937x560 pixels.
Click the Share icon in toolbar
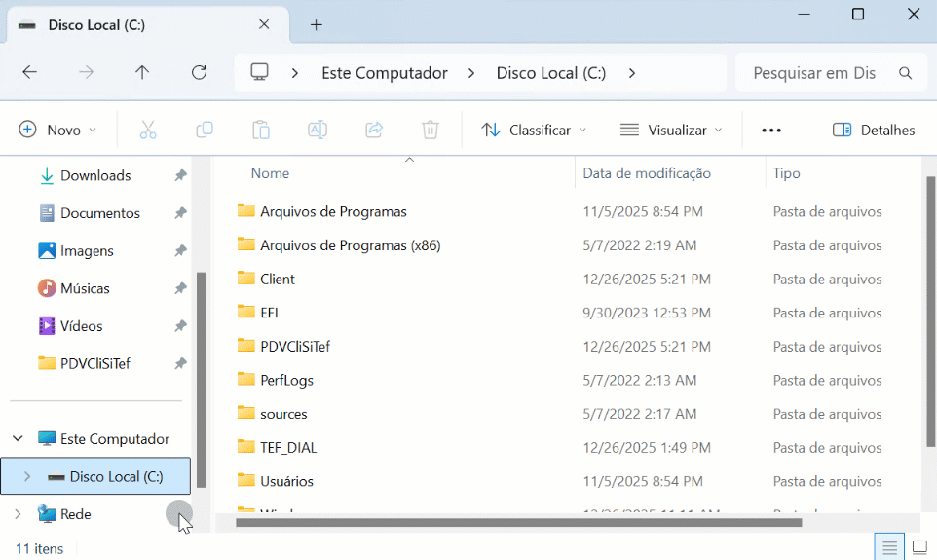point(374,130)
